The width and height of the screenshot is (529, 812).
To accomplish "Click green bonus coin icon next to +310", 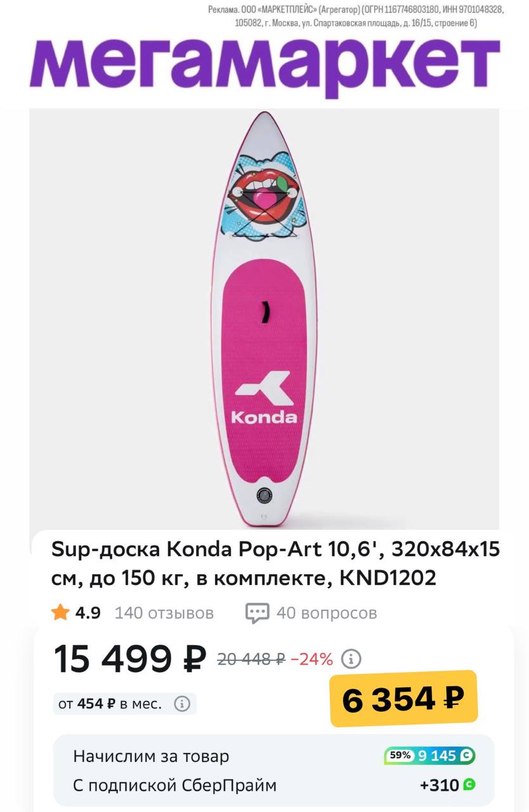I will point(469,785).
